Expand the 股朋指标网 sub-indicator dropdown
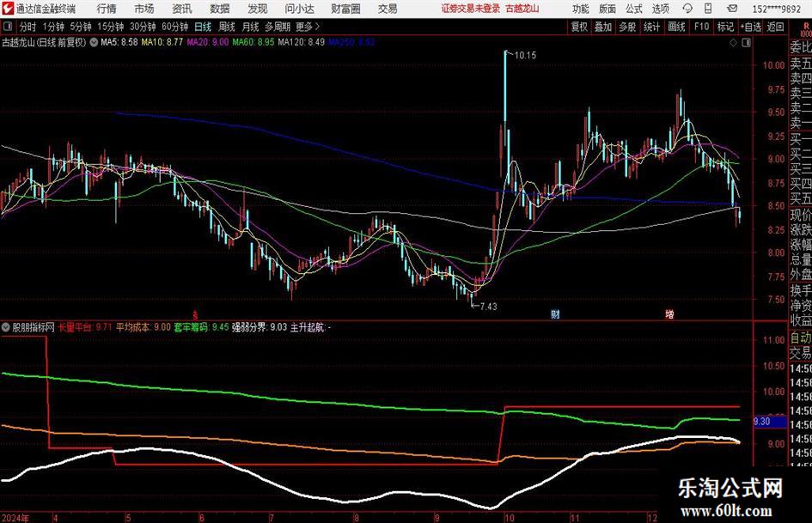This screenshot has width=812, height=523. 6,327
